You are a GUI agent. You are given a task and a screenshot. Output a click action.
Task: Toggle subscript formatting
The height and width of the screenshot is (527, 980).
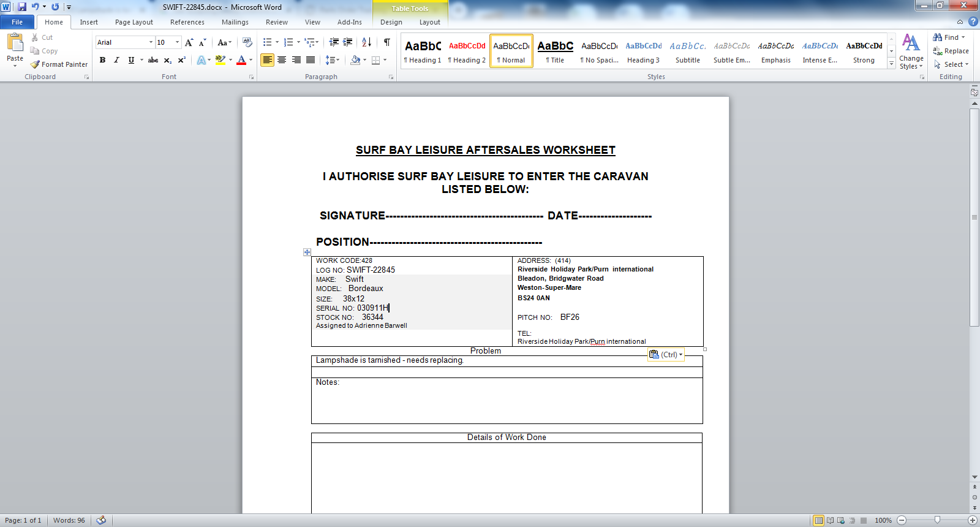click(x=168, y=60)
